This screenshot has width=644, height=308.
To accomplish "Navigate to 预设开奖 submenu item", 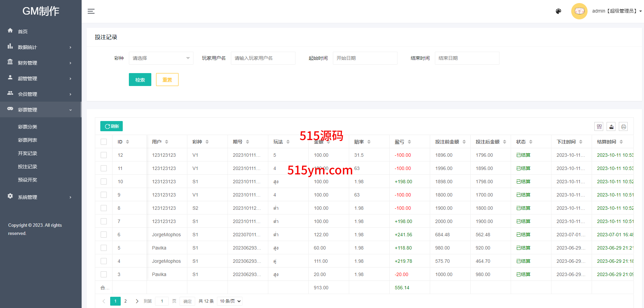I will [28, 180].
